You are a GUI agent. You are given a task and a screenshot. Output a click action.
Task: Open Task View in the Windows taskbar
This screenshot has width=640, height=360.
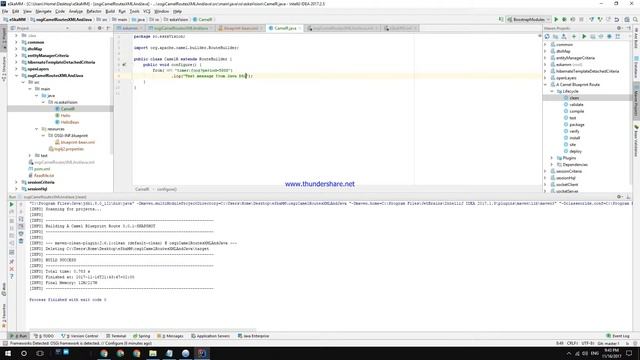tap(40, 353)
